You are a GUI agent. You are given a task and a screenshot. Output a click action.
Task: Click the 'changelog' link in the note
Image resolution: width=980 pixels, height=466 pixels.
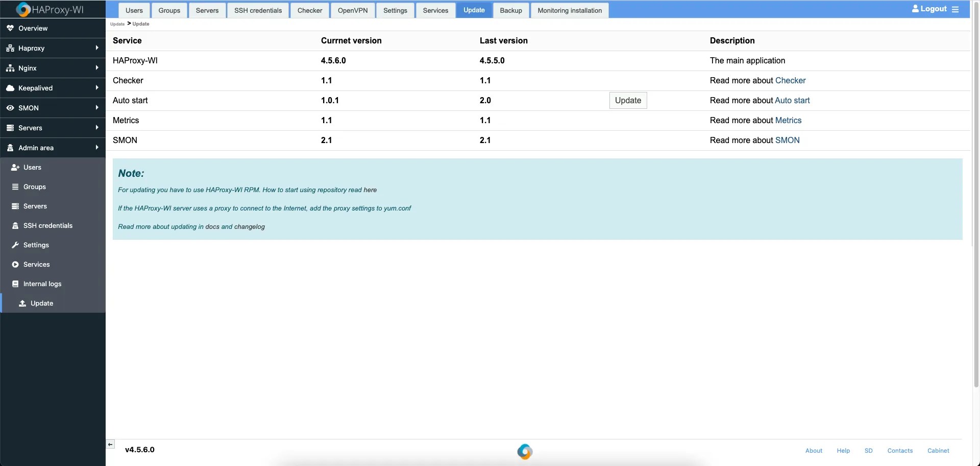[250, 226]
